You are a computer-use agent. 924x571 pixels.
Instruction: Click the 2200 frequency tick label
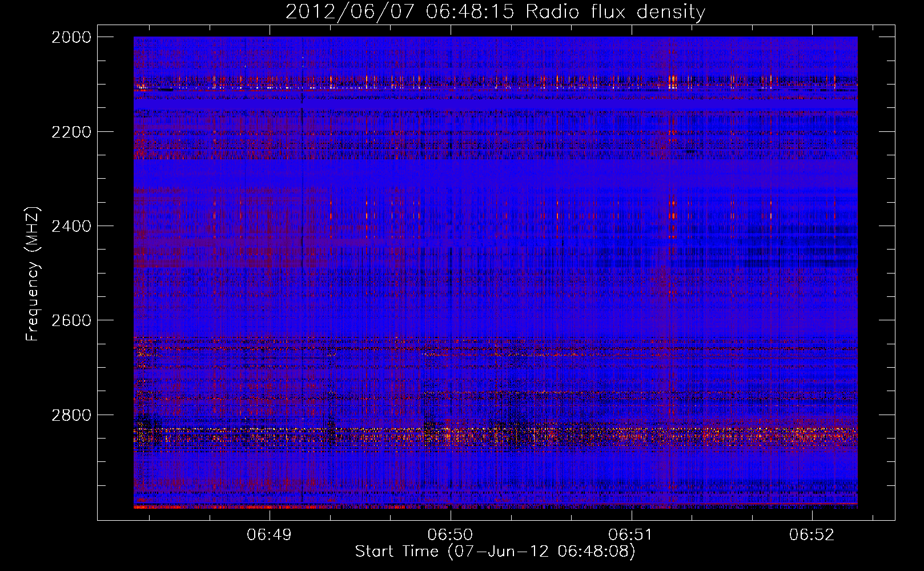(71, 132)
